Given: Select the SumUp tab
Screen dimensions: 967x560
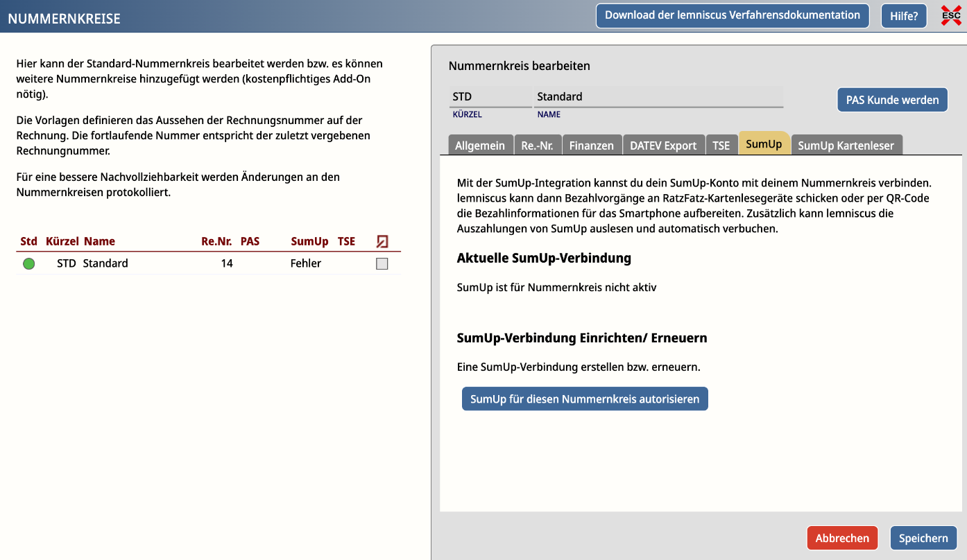Looking at the screenshot, I should pos(764,143).
